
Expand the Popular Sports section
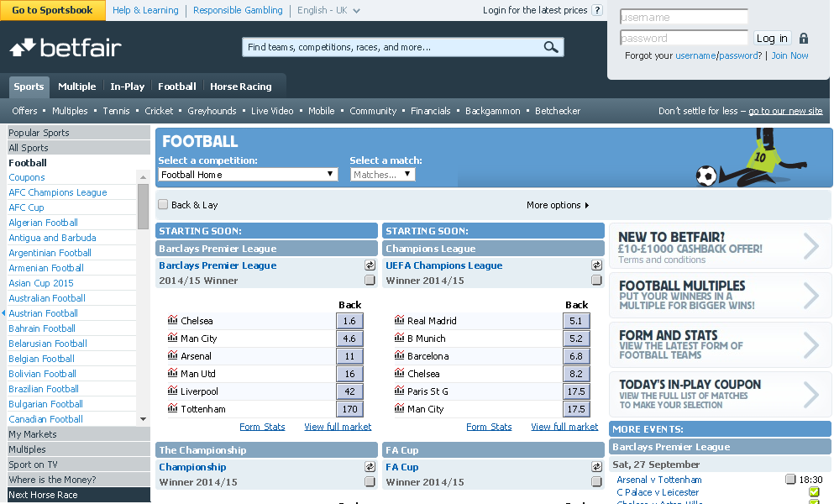pyautogui.click(x=79, y=133)
